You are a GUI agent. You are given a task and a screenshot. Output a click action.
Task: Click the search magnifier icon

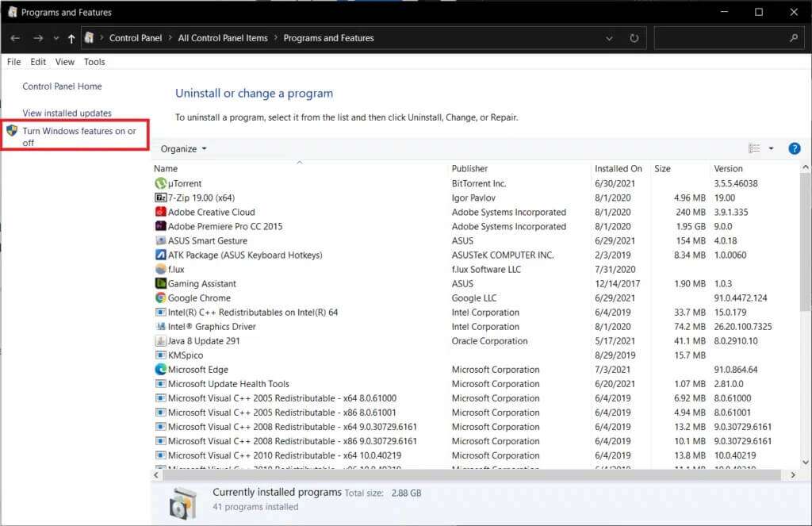793,38
